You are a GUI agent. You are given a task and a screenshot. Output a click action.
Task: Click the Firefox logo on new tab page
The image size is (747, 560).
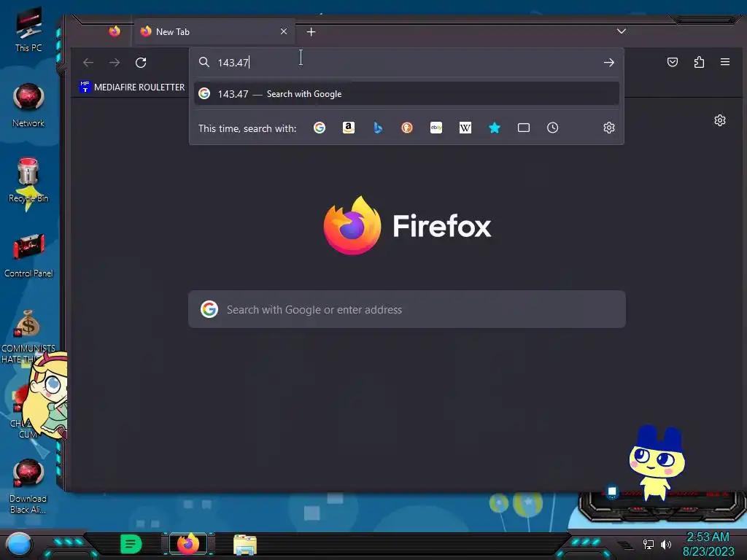pos(407,226)
